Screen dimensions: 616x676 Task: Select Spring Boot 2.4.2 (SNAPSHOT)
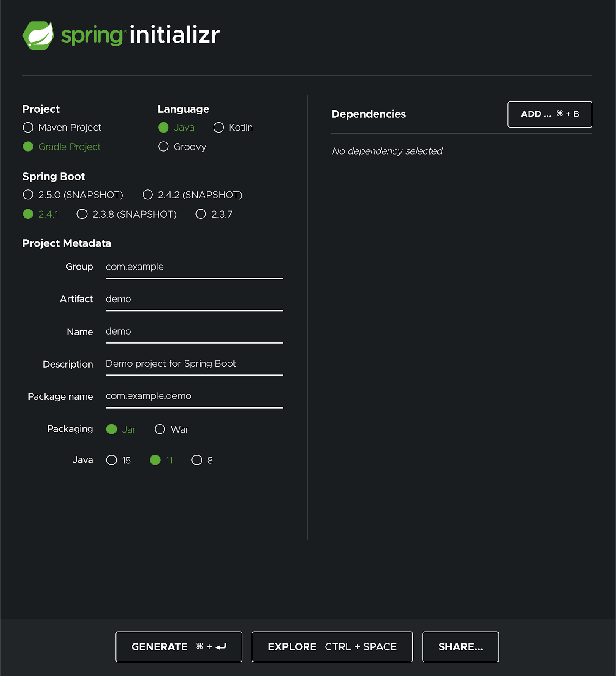148,195
